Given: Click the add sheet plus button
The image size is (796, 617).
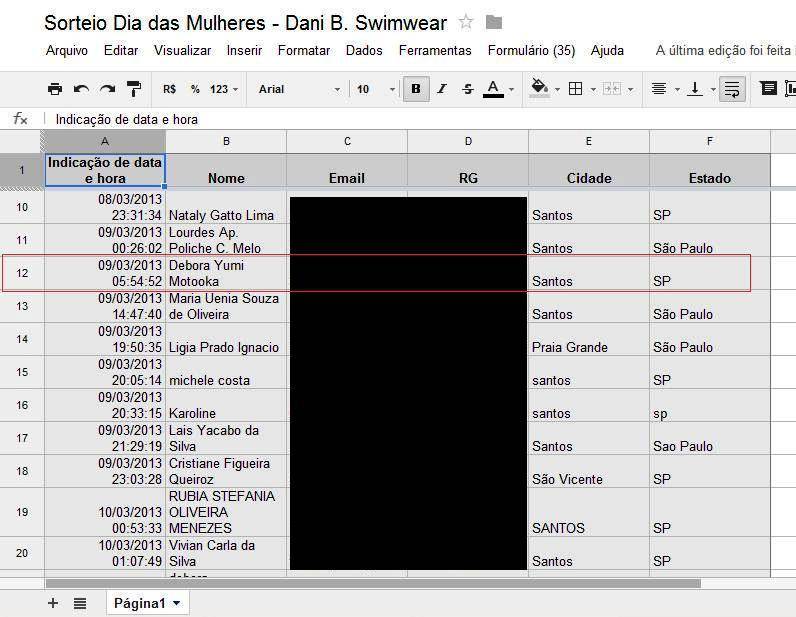Looking at the screenshot, I should (x=53, y=603).
